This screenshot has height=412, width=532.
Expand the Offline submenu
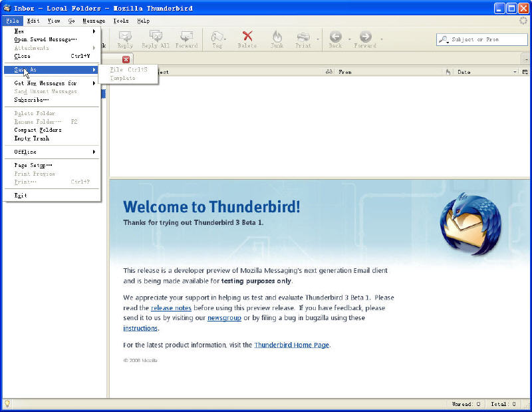[x=94, y=152]
